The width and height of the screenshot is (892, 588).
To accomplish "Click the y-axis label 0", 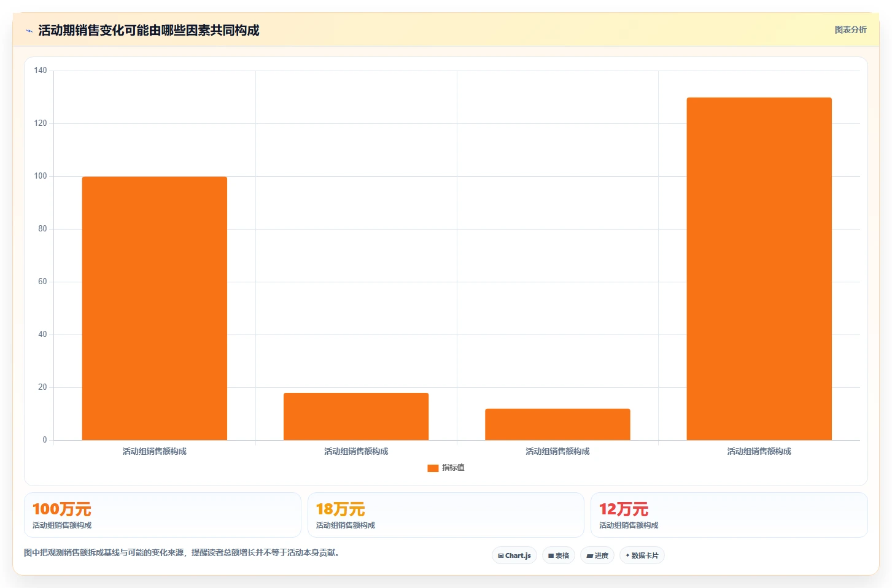I will pos(45,440).
